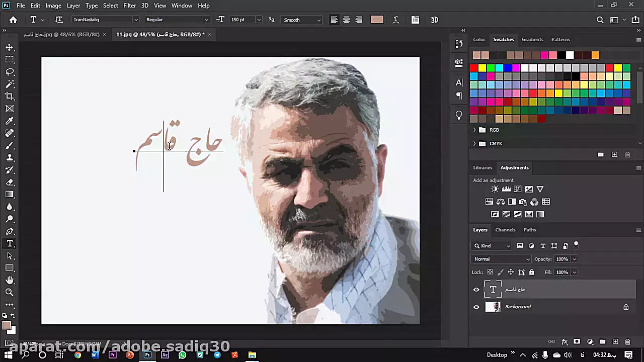Select the Rectangular Marquee tool
644x362 pixels.
click(10, 59)
